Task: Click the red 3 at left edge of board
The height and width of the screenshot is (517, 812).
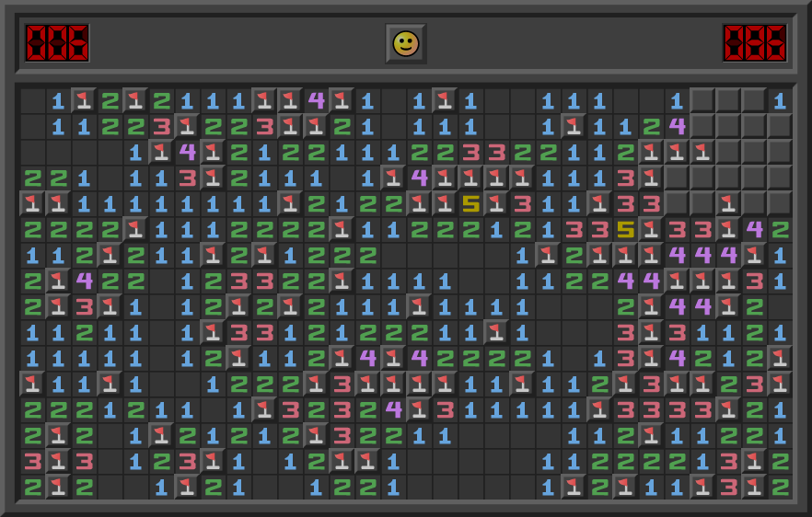Action: pos(33,461)
